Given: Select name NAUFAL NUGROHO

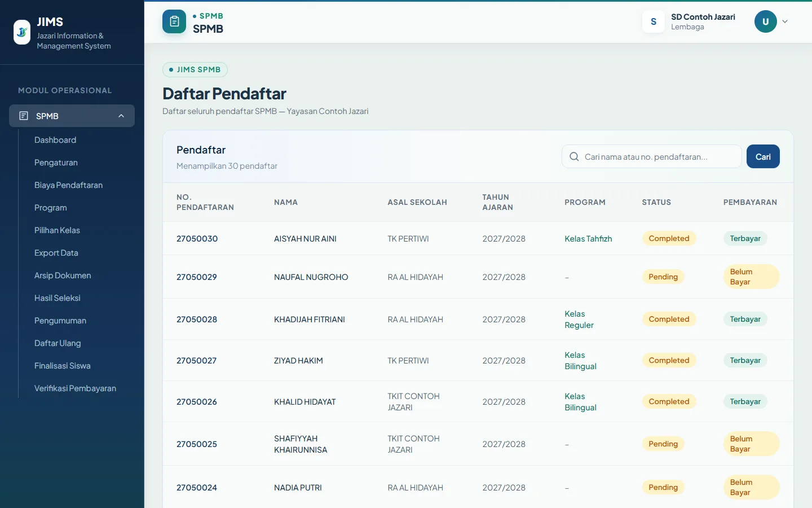Looking at the screenshot, I should pyautogui.click(x=311, y=277).
